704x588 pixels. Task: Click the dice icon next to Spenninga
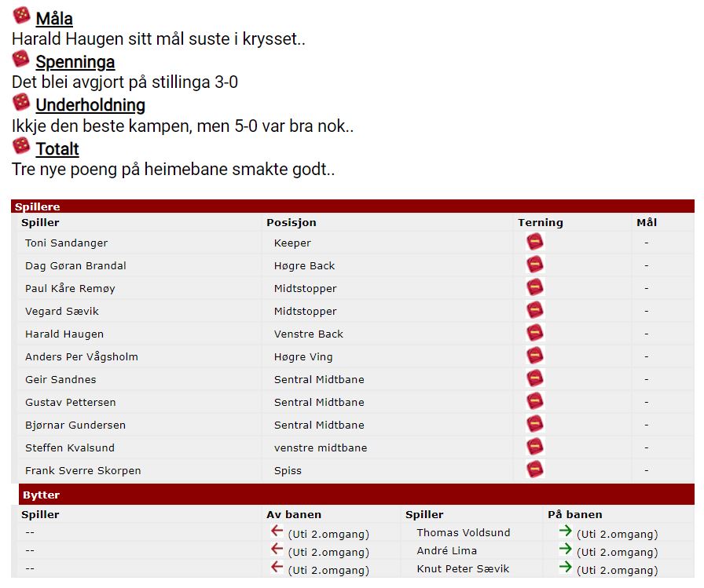tap(20, 59)
